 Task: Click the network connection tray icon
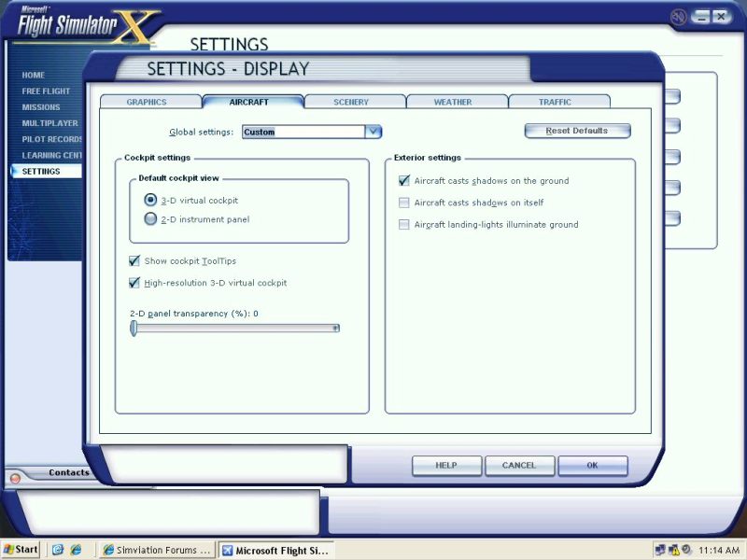point(660,550)
